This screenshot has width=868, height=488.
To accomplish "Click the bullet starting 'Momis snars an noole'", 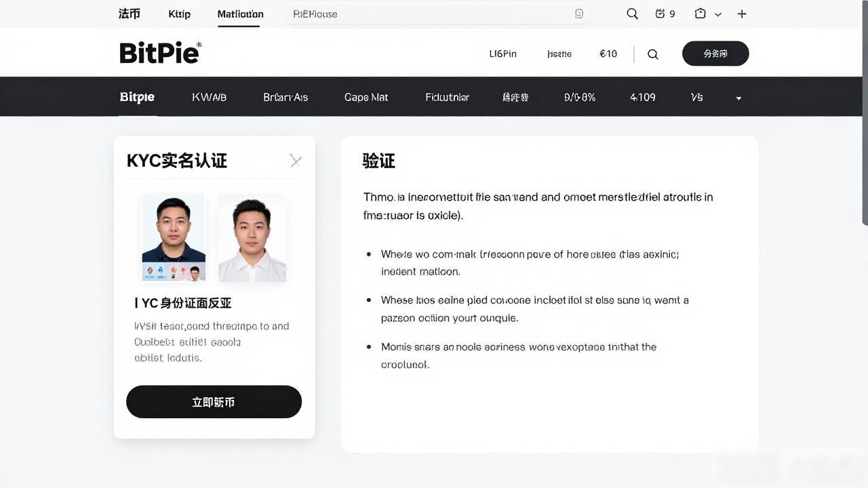I will point(519,355).
